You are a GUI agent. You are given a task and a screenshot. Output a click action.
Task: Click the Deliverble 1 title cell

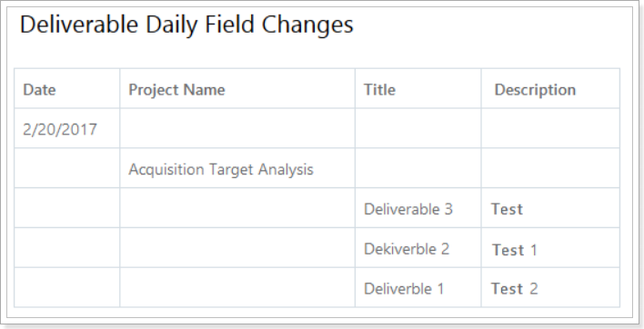click(418, 287)
